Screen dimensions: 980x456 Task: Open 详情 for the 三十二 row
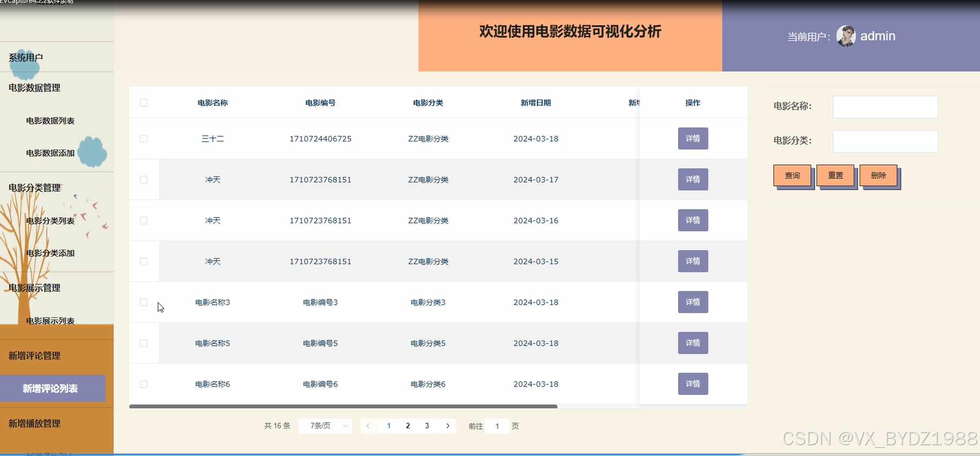click(693, 139)
